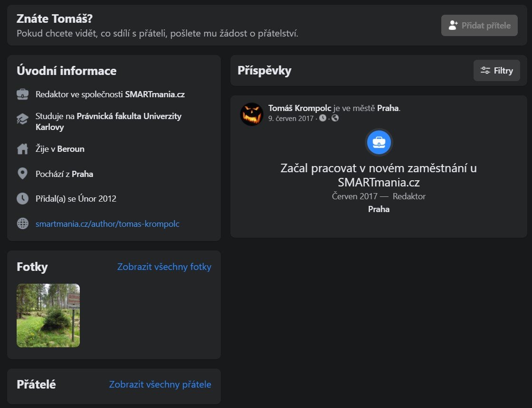532x408 pixels.
Task: Click the Přidat přítele button
Action: (x=479, y=26)
